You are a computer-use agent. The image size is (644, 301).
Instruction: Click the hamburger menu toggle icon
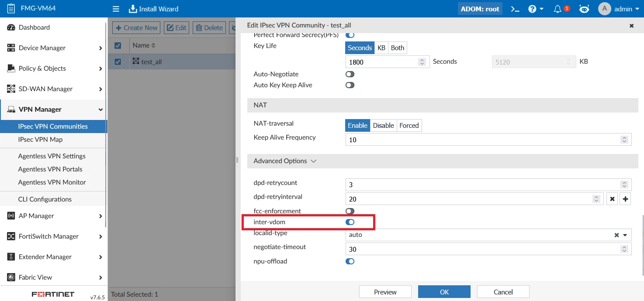coord(116,9)
